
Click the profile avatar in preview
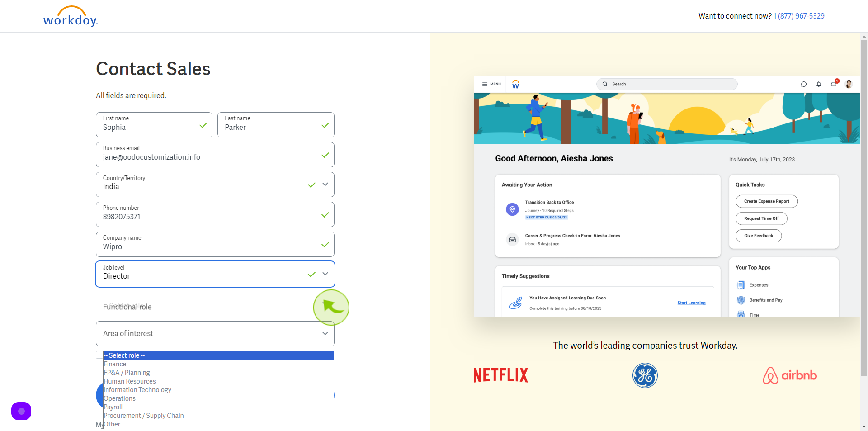coord(849,84)
